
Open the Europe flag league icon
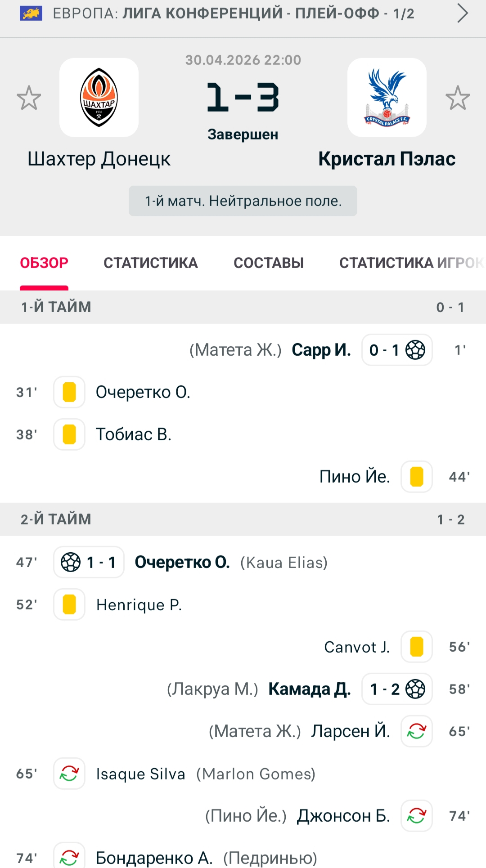[x=31, y=13]
